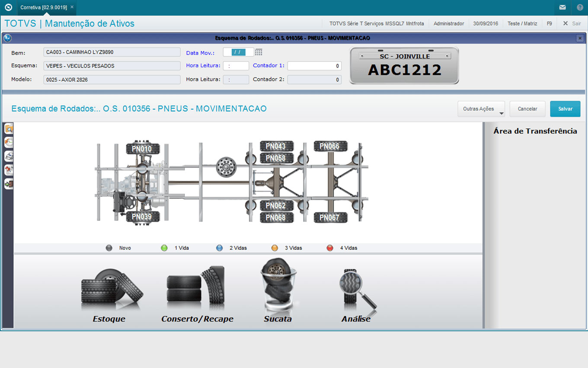Click the blue 2 Vidas legend circle
The width and height of the screenshot is (588, 368).
(x=219, y=248)
